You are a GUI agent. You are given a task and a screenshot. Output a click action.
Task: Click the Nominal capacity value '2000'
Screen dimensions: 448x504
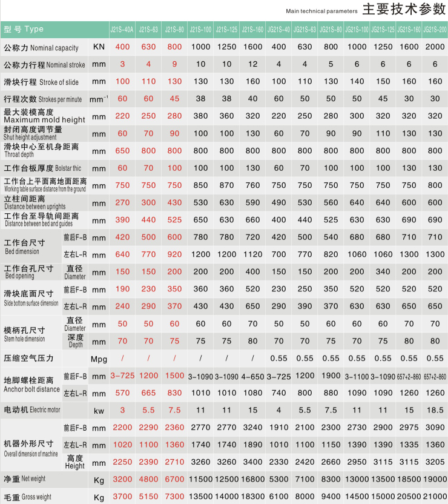pos(435,47)
